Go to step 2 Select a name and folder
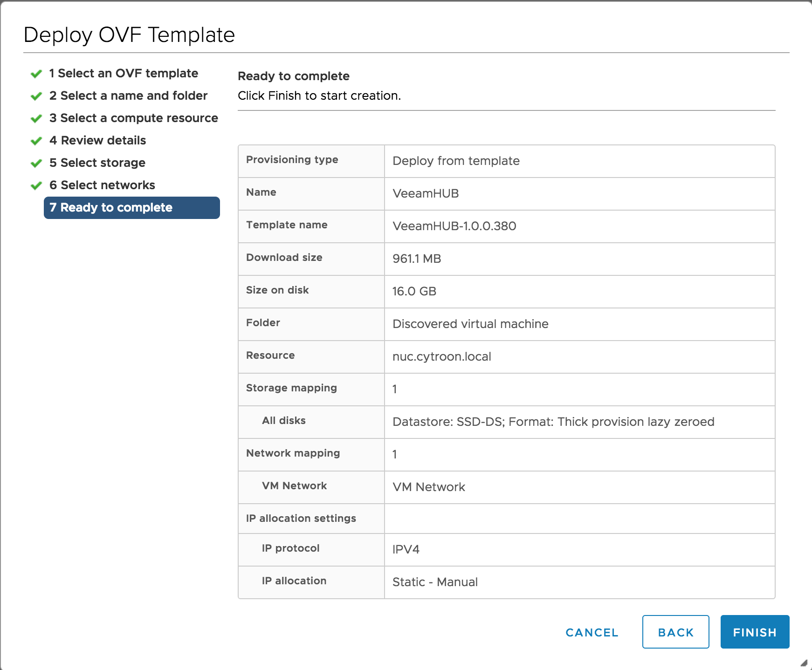 (x=128, y=96)
